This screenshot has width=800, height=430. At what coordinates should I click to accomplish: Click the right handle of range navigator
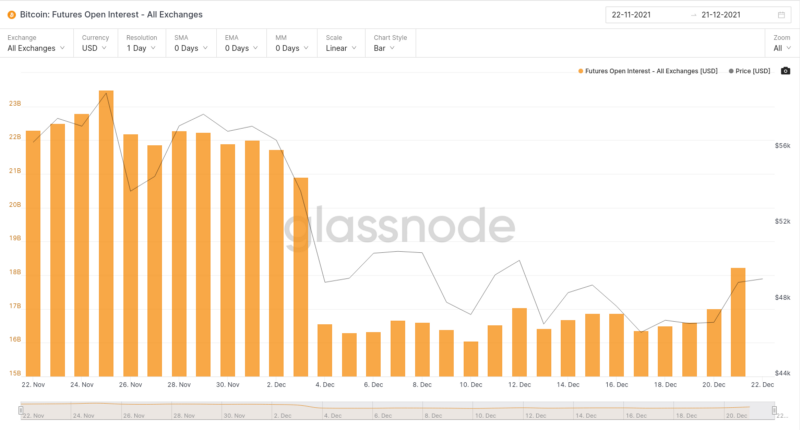click(773, 410)
